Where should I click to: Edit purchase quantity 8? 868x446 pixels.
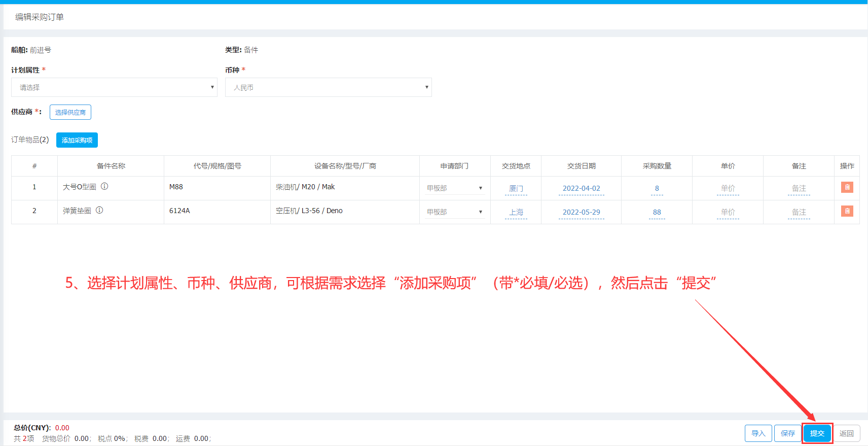(x=657, y=189)
